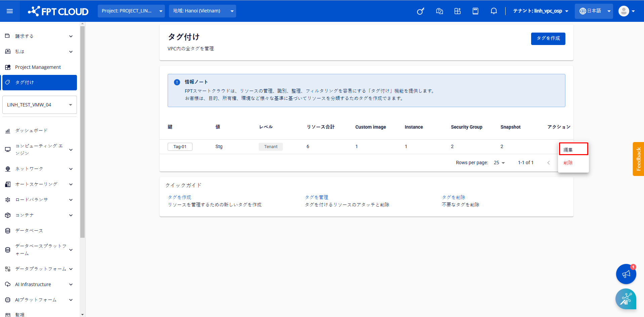The height and width of the screenshot is (317, 644).
Task: Expand the 請求する menu chevron
Action: tap(71, 36)
